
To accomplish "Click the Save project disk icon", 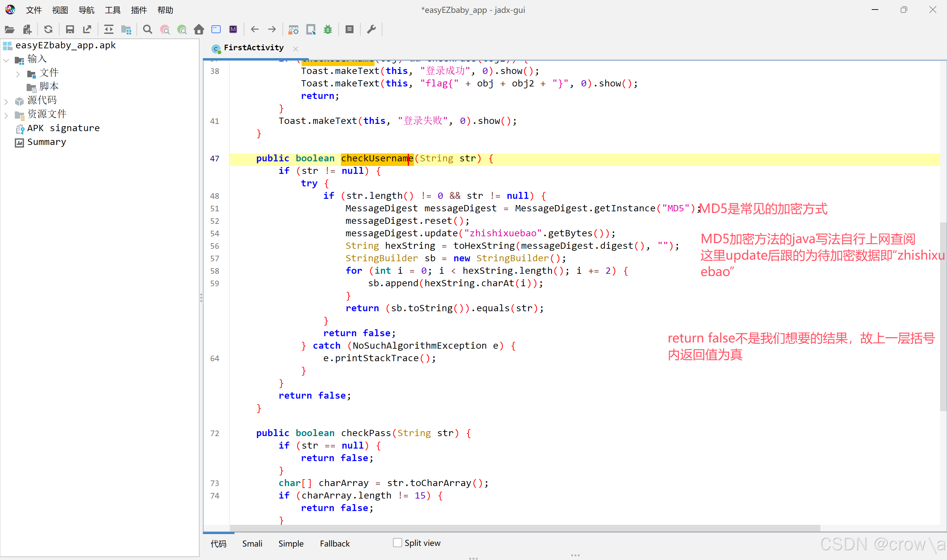I will pos(70,30).
